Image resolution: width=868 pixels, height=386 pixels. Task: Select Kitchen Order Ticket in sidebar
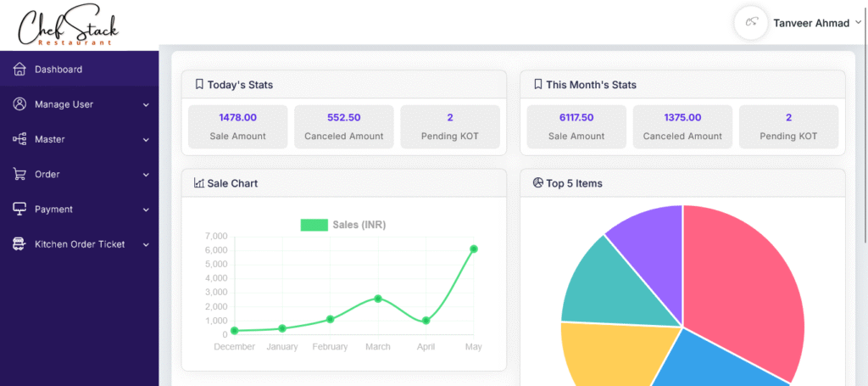click(x=79, y=244)
